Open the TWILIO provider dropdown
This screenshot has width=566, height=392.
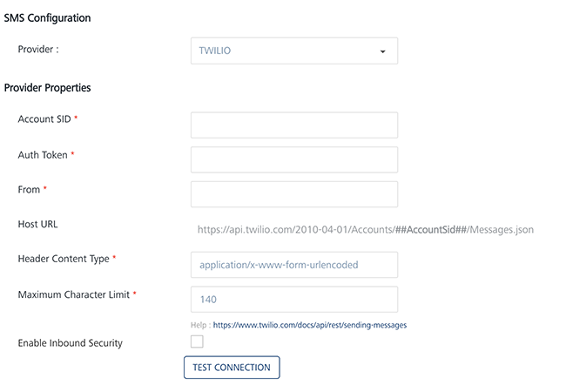[293, 51]
